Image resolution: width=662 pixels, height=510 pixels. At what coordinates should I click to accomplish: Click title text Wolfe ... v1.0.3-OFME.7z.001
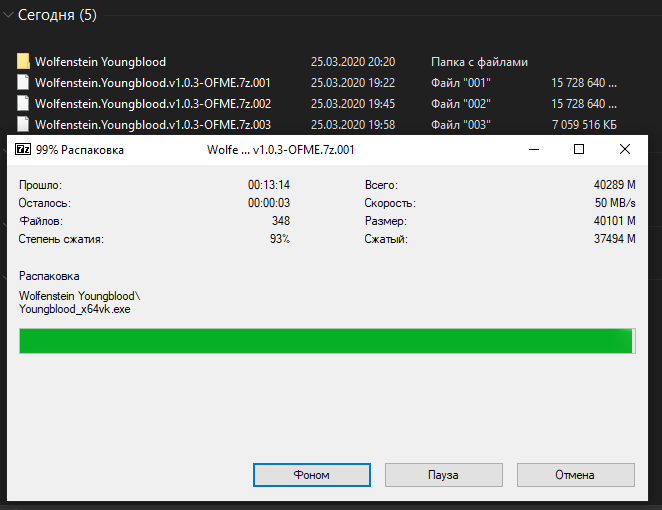click(281, 150)
